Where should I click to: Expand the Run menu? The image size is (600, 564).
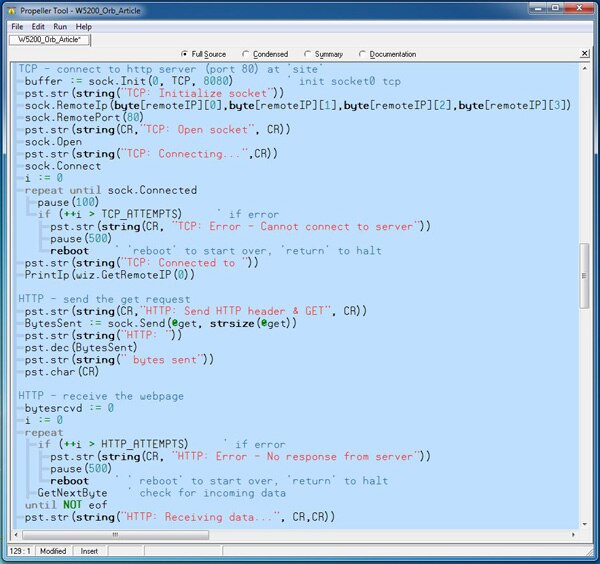pos(60,26)
